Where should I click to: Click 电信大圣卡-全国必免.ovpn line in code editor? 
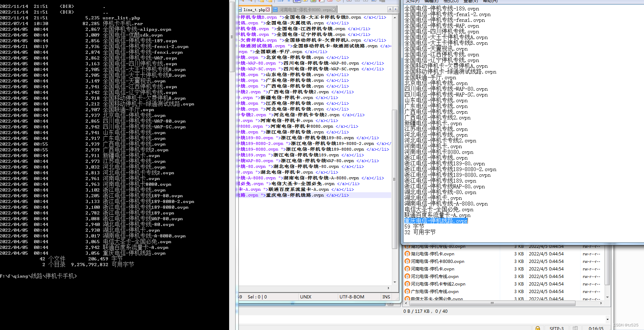[x=299, y=184]
